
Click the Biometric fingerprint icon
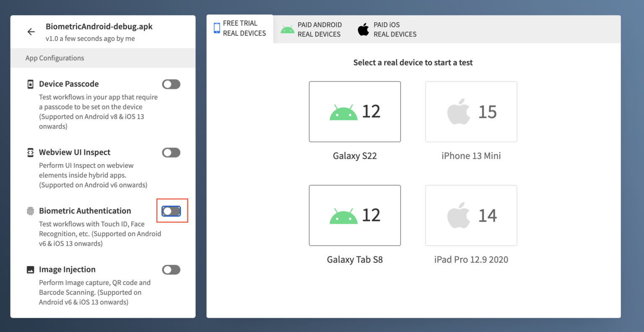[30, 211]
